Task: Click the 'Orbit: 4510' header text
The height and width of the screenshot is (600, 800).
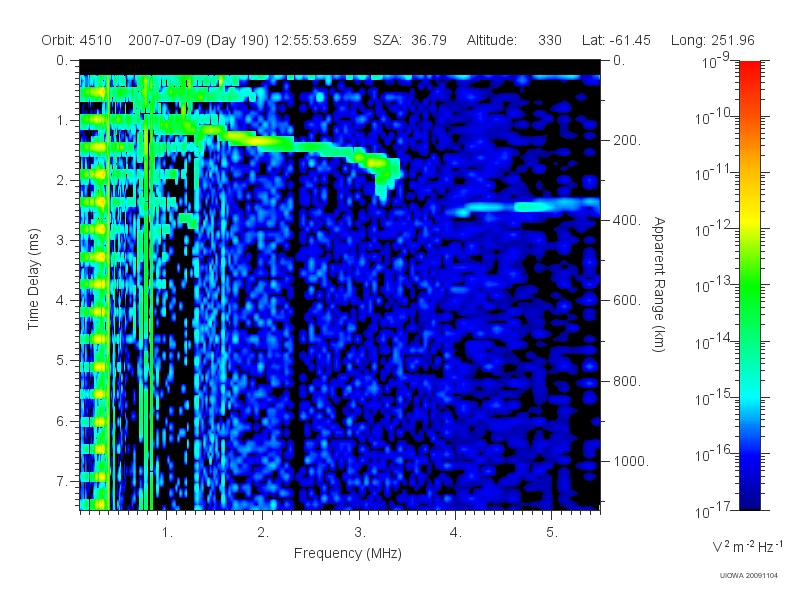Action: point(77,40)
